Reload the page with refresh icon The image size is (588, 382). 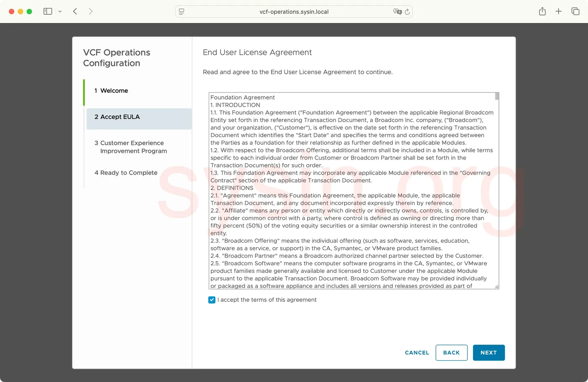tap(407, 12)
